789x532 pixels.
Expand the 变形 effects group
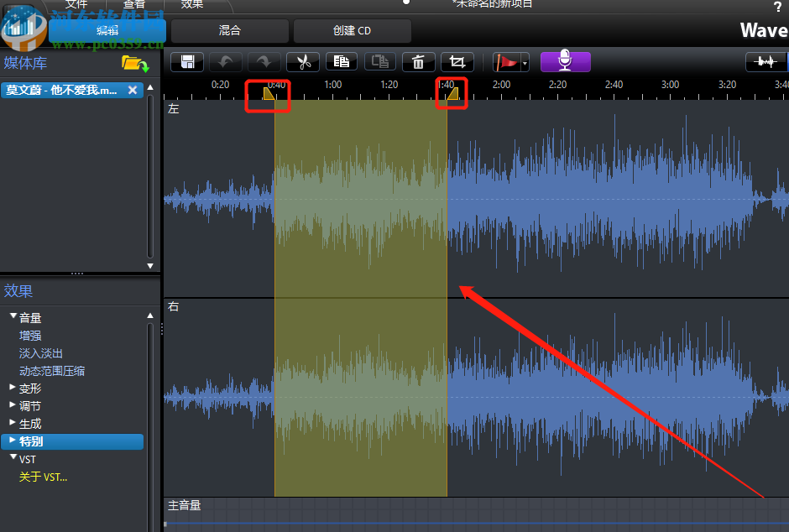coord(13,387)
